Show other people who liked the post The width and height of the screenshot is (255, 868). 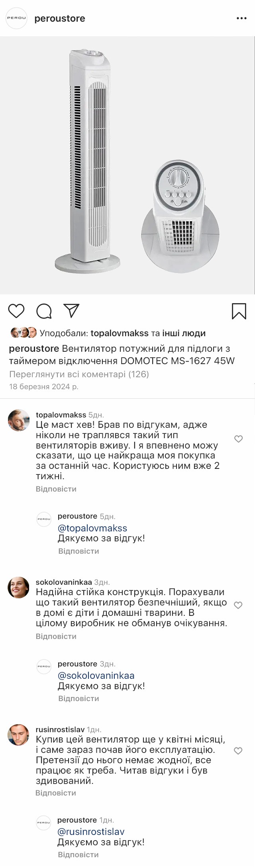184,333
